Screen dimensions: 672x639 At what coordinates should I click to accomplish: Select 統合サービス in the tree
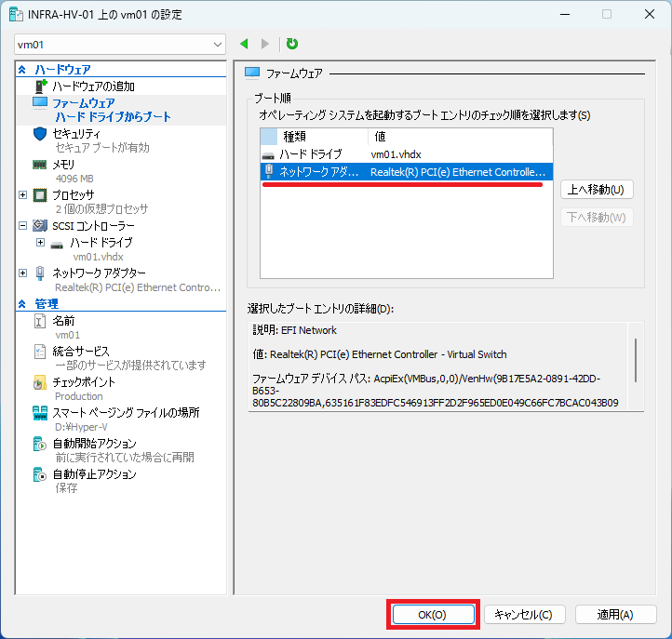click(x=81, y=352)
